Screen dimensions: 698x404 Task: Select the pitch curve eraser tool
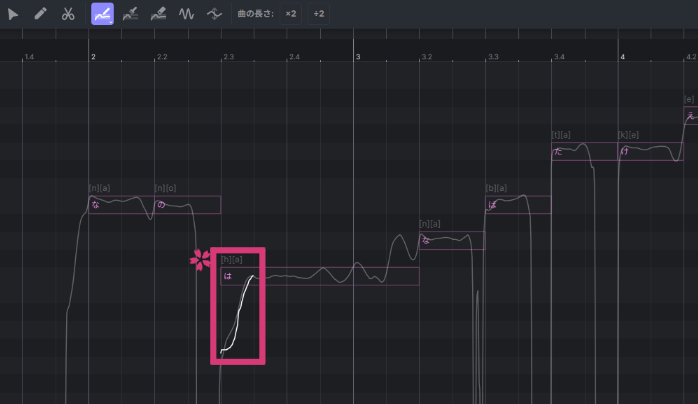pos(158,14)
